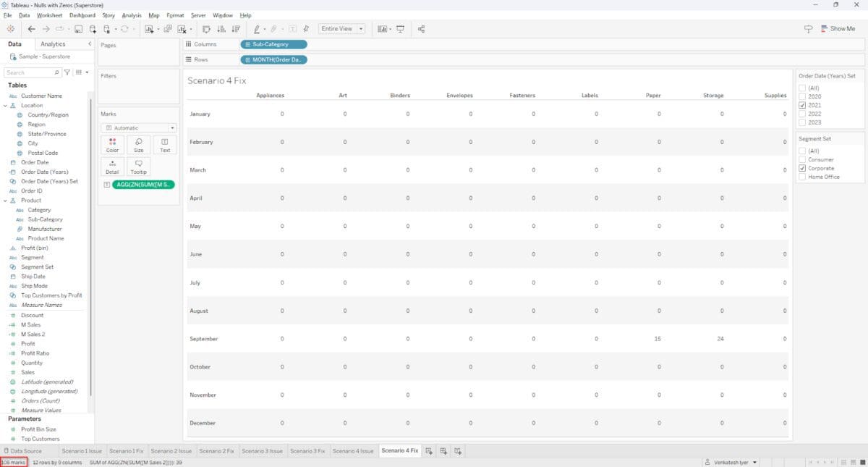
Task: Open Show/Hide Cards toolbar icon
Action: tap(382, 29)
